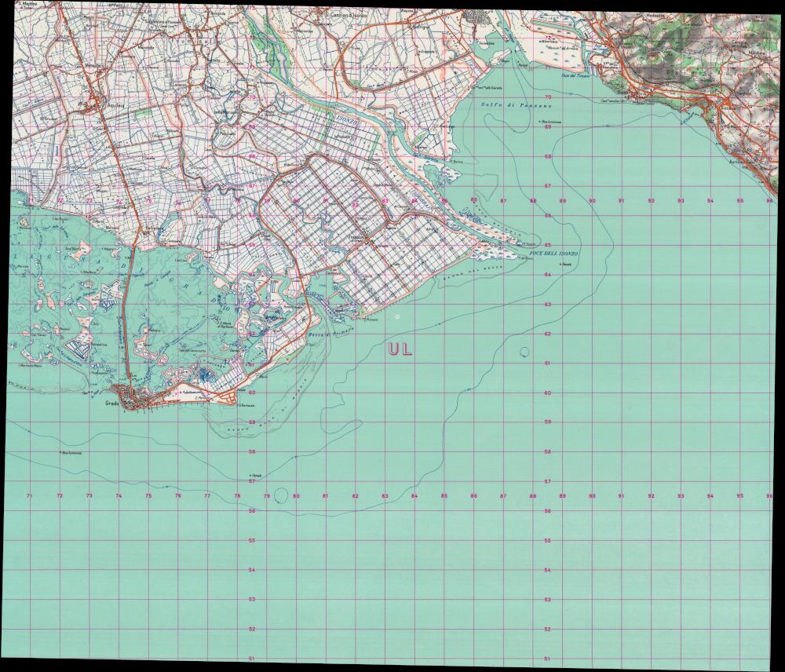Viewport: 785px width, 672px height.
Task: Click the large "UL" grid zone label
Action: 400,349
